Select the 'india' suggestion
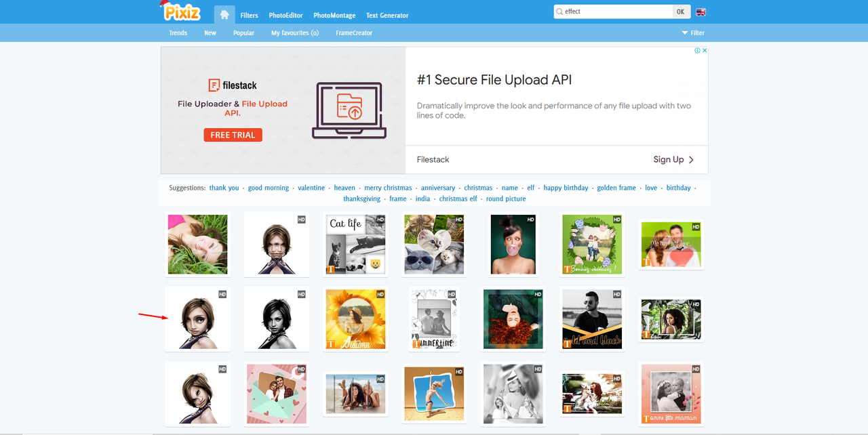This screenshot has width=868, height=435. point(422,199)
